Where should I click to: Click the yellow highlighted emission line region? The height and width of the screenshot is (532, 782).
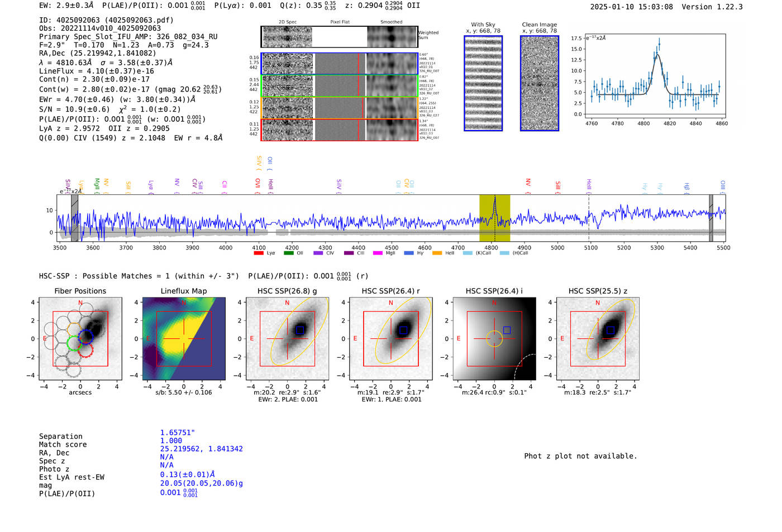pos(494,218)
